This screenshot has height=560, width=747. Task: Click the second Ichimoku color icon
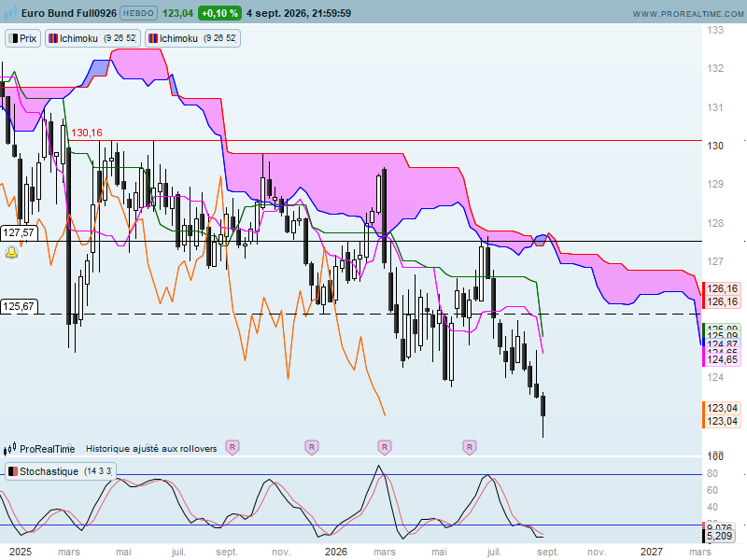153,38
